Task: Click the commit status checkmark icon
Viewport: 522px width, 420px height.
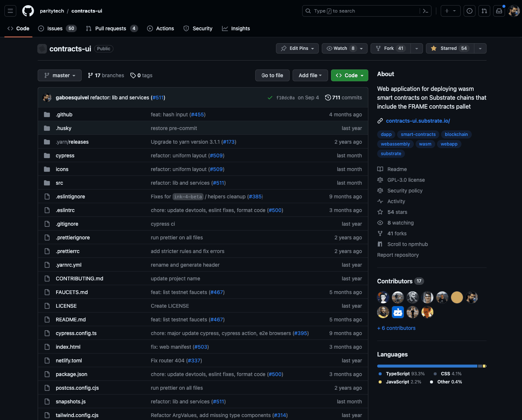Action: tap(270, 98)
